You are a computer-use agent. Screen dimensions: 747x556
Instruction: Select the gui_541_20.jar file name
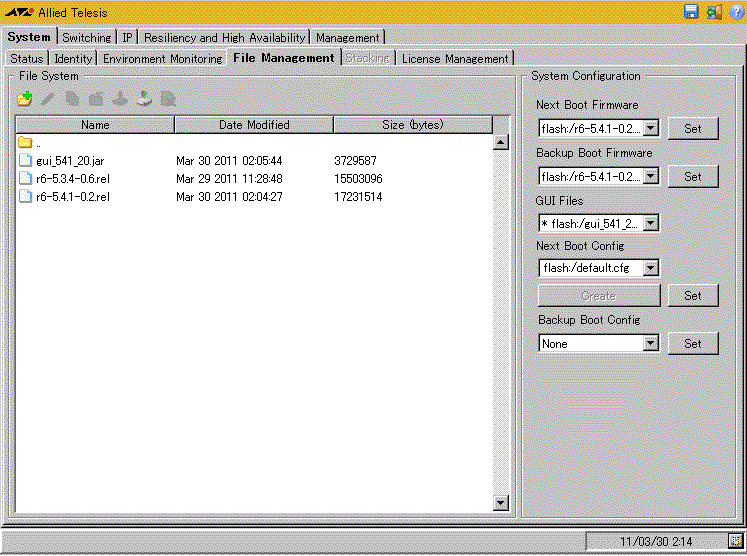[x=71, y=161]
